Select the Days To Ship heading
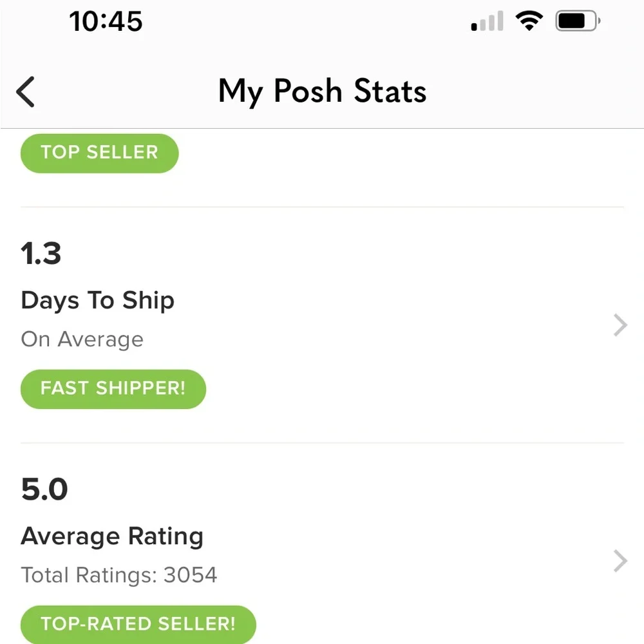This screenshot has width=644, height=644. [98, 301]
